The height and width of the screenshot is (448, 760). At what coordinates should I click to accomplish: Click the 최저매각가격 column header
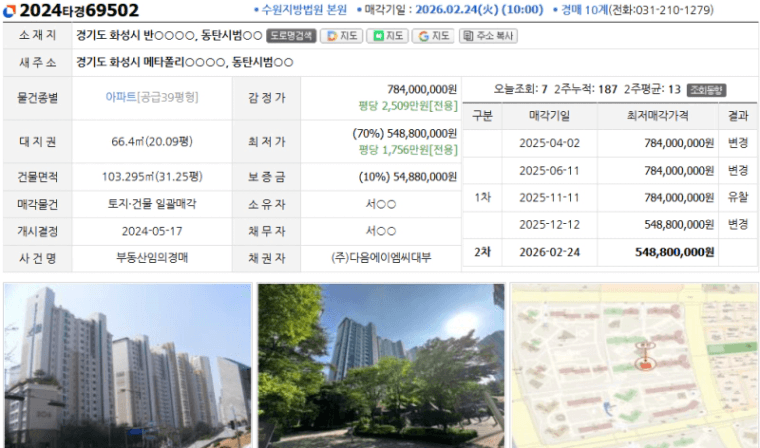click(x=657, y=116)
